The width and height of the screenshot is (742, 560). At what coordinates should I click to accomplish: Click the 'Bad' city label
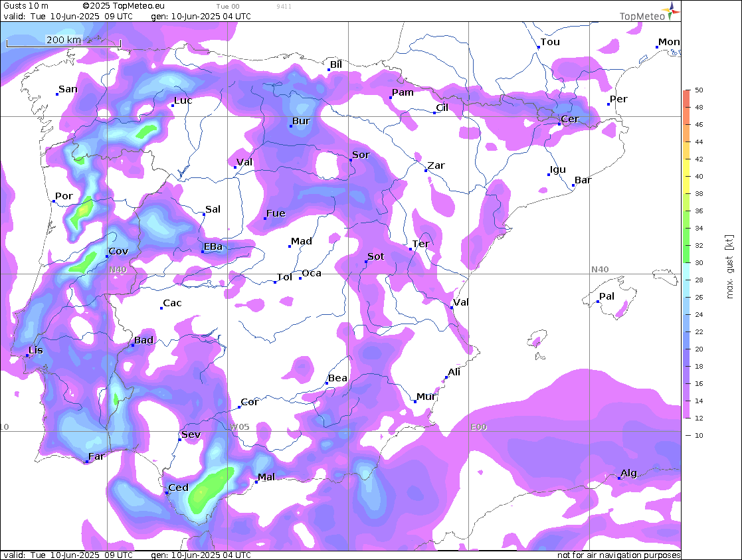[x=144, y=340]
